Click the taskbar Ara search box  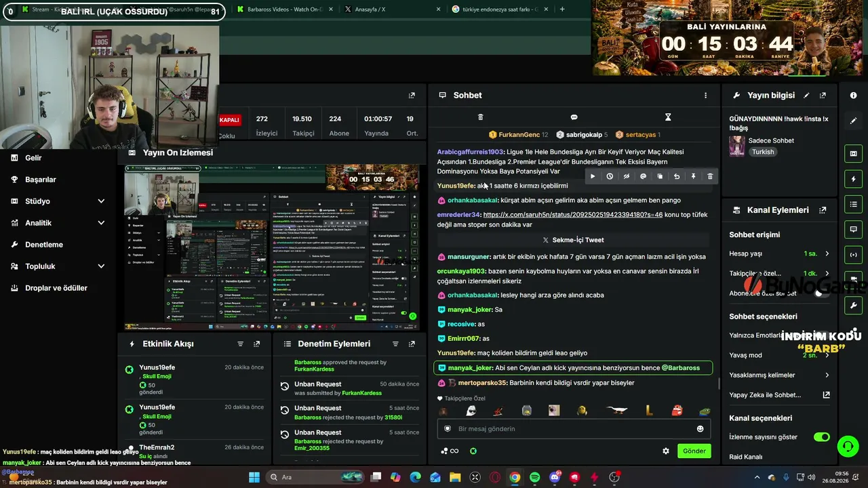coord(315,477)
